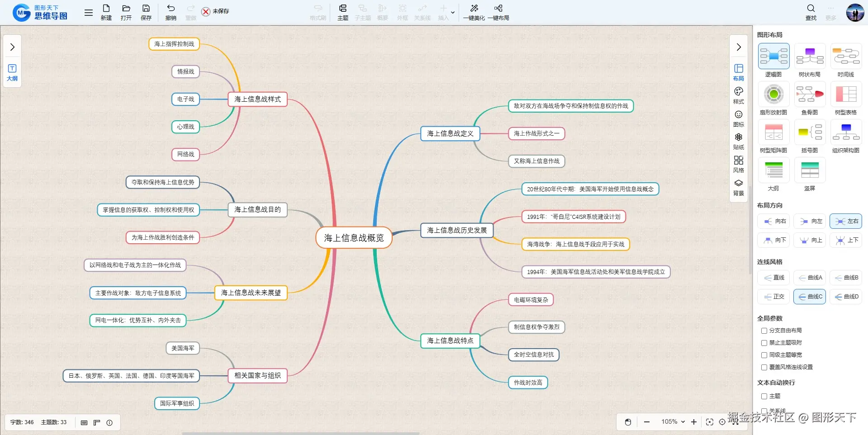This screenshot has height=435, width=868.
Task: Apply 一键美化 one-click beautify
Action: pyautogui.click(x=474, y=12)
